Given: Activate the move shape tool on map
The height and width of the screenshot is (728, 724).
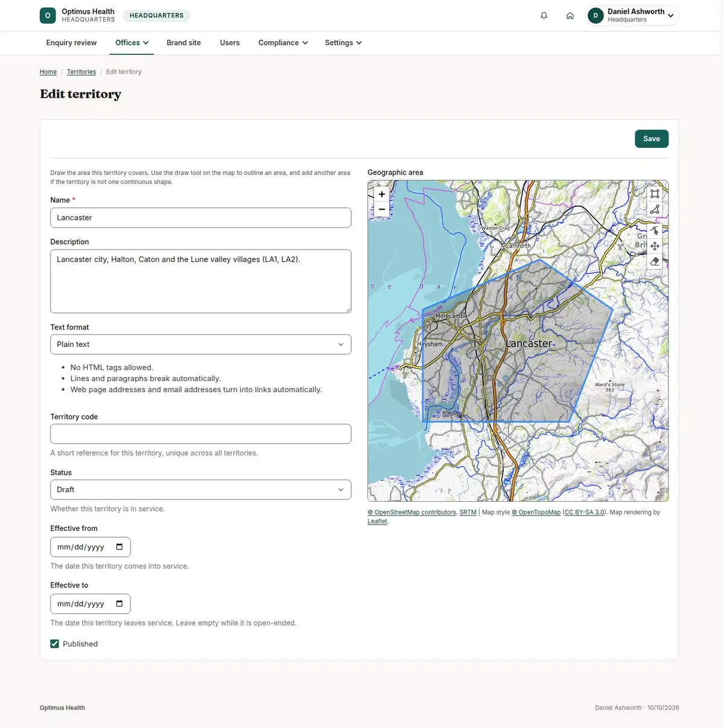Looking at the screenshot, I should tap(655, 246).
